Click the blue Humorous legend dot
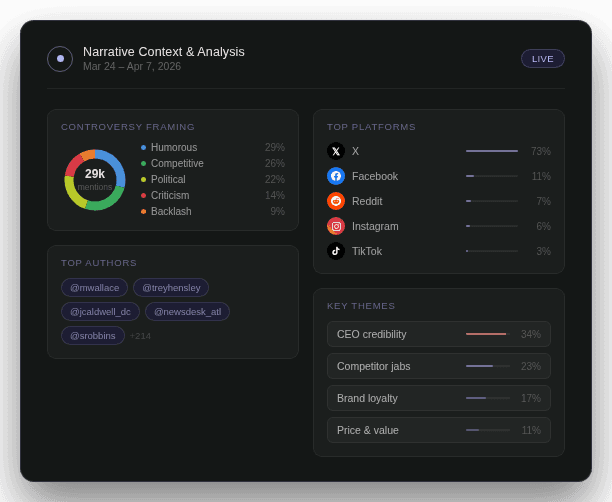Screen dimensions: 612x502 (143, 147)
